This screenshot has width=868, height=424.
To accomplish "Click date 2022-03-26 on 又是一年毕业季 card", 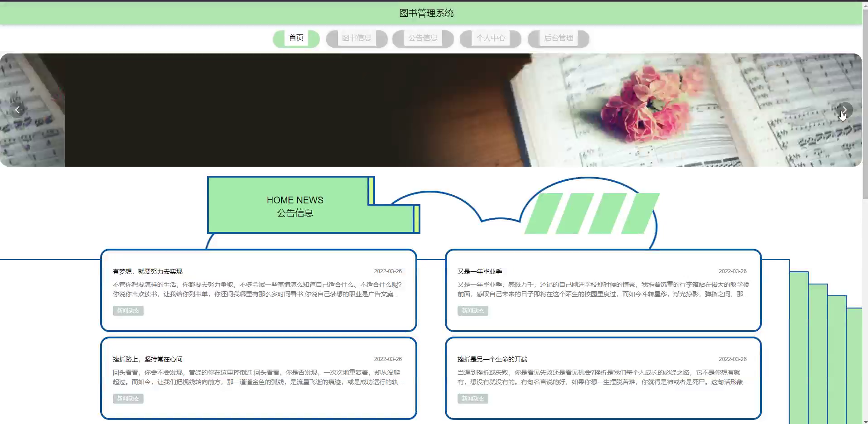I will [733, 271].
